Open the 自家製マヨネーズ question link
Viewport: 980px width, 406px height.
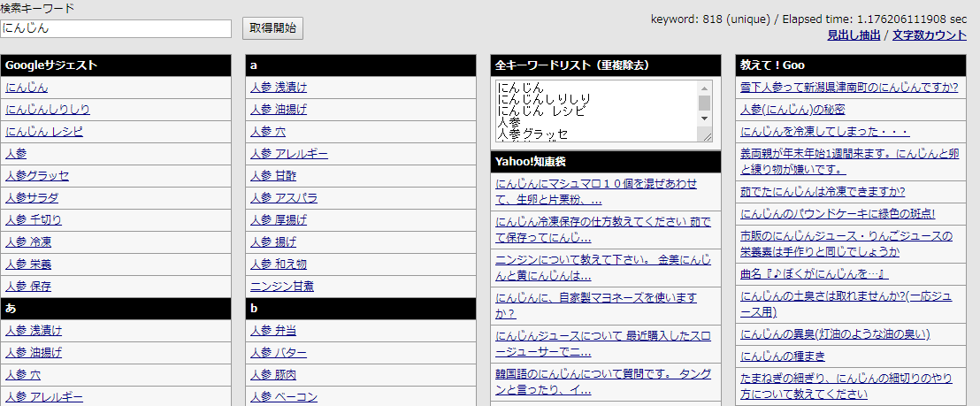[x=595, y=306]
